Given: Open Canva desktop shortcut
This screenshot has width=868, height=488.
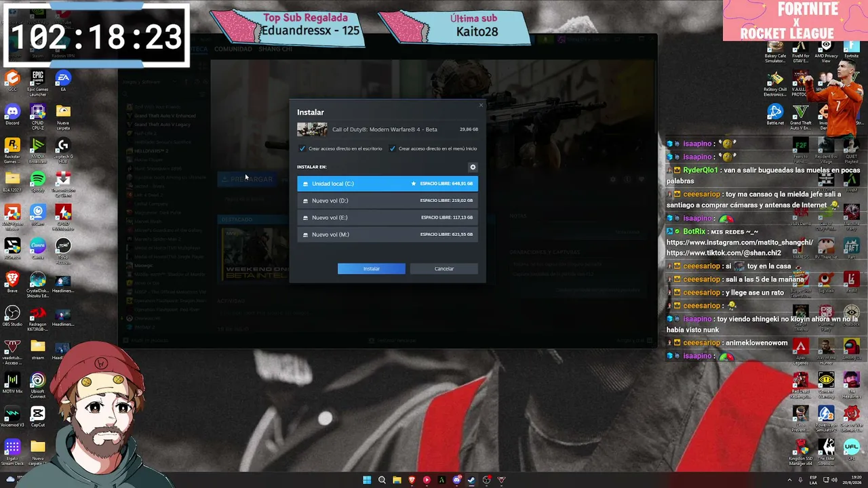Looking at the screenshot, I should [x=38, y=248].
